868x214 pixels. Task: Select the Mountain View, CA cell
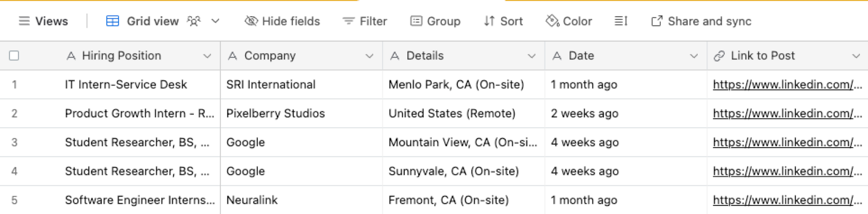(x=464, y=142)
